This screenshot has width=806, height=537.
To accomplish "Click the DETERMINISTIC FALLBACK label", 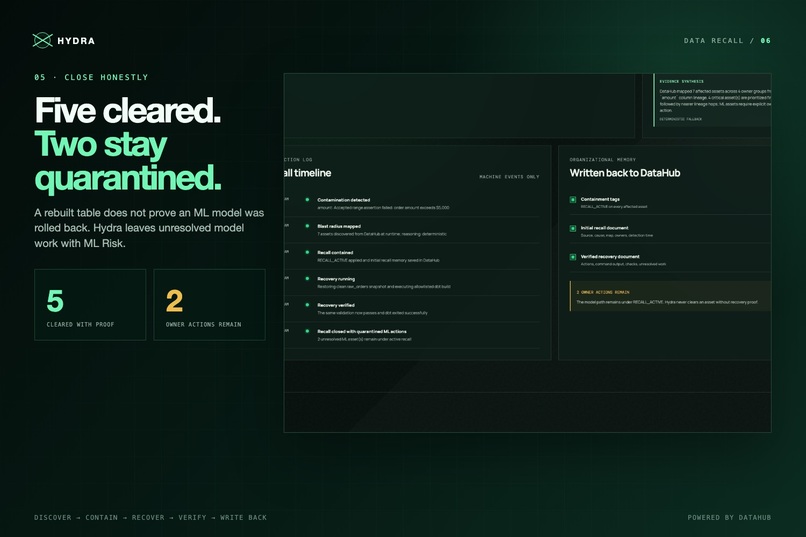I will 681,119.
